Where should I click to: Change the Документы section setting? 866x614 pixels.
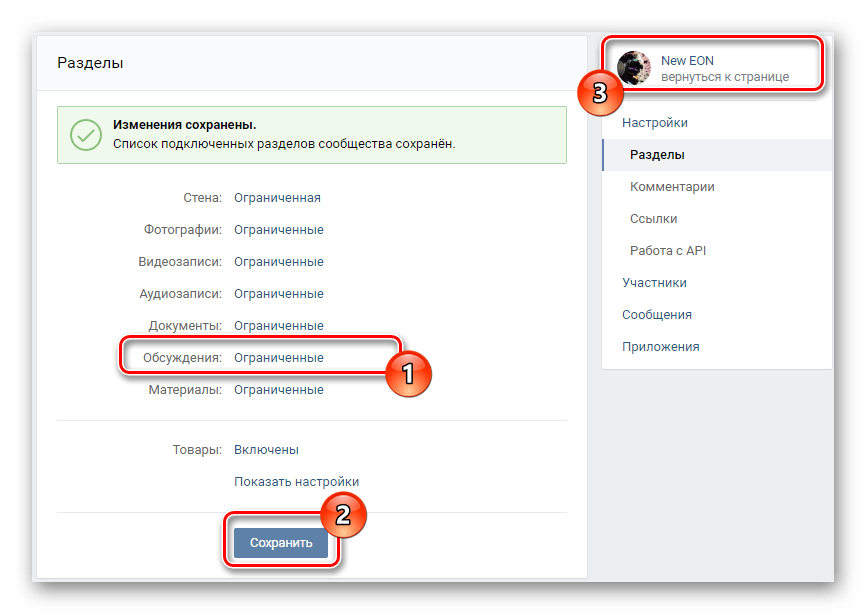pos(279,325)
